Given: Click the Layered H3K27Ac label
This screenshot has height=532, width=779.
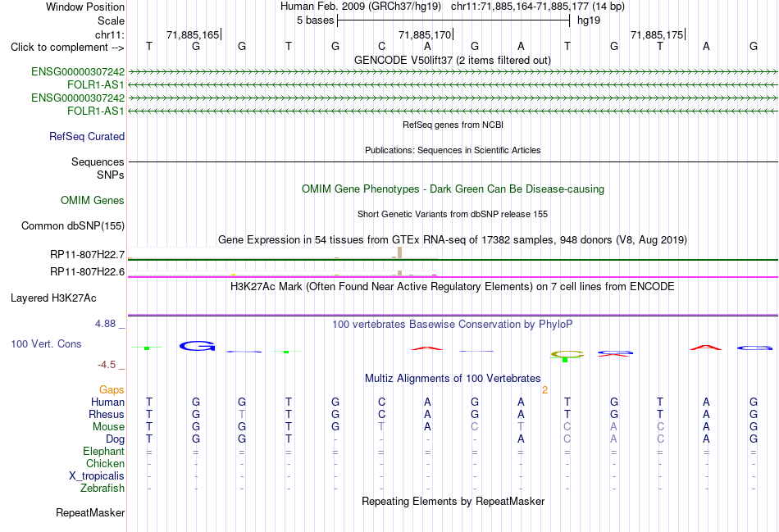Looking at the screenshot, I should [53, 298].
